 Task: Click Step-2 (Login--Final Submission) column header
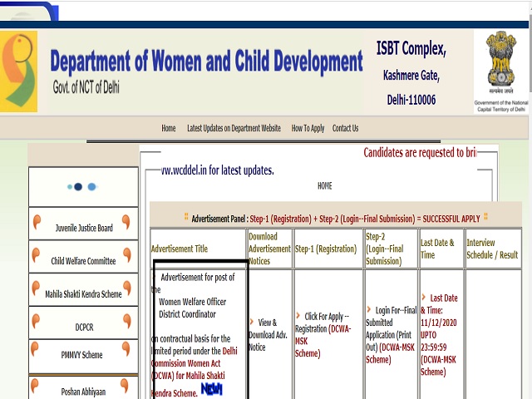(x=385, y=249)
